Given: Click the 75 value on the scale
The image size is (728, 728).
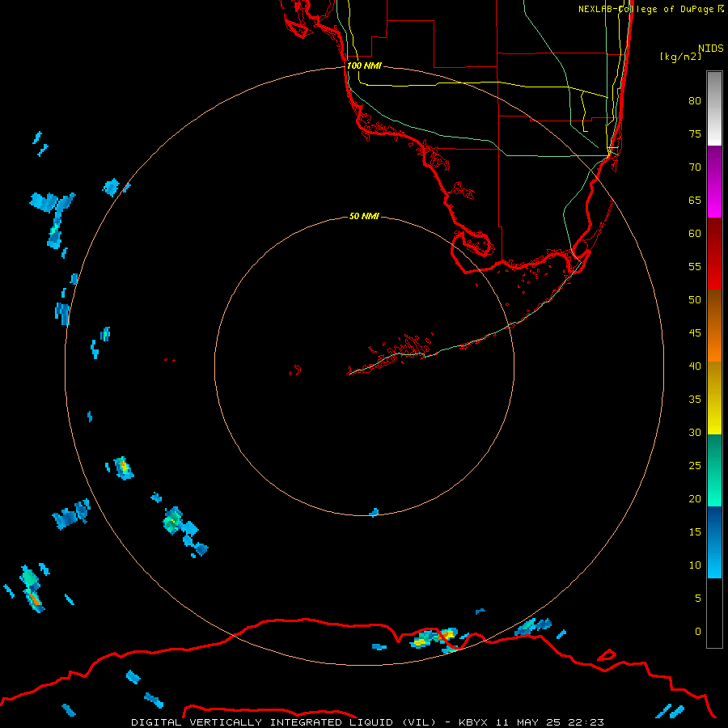Looking at the screenshot, I should pyautogui.click(x=695, y=134).
